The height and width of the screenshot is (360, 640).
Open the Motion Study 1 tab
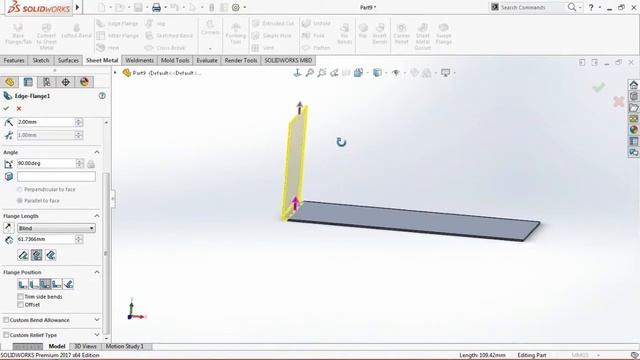coord(125,347)
